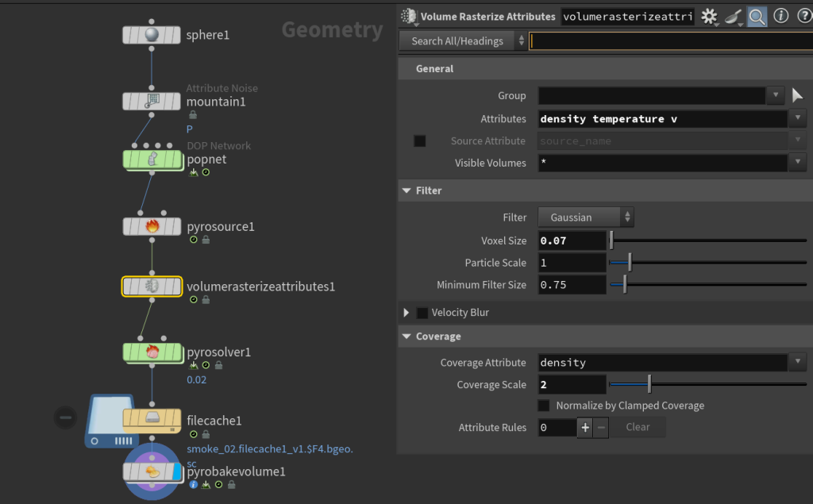The width and height of the screenshot is (813, 504).
Task: Click the clock badge under filecache1
Action: 194,434
